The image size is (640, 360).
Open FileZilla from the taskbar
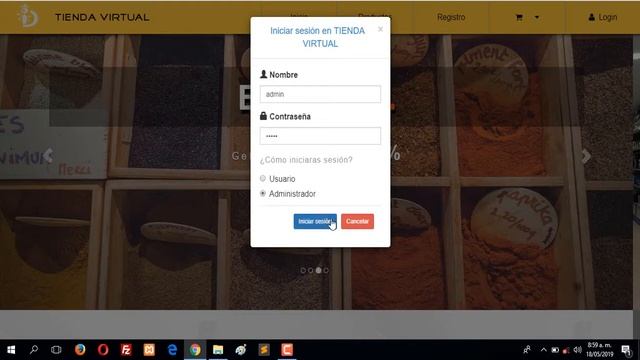point(126,350)
